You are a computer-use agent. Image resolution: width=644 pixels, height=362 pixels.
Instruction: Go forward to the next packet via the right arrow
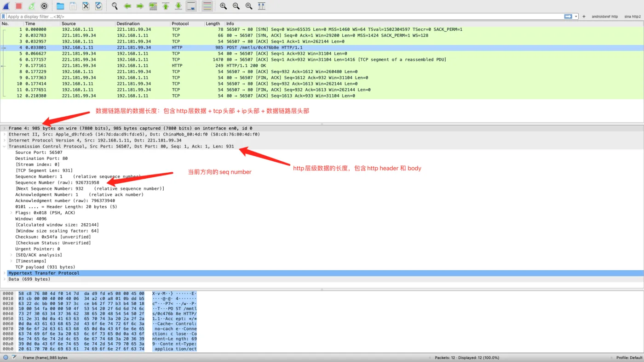tap(140, 6)
